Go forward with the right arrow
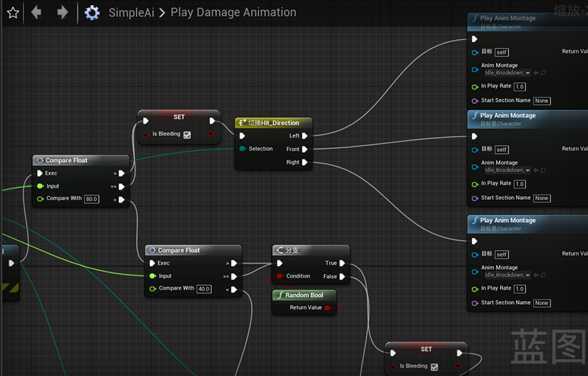588x376 pixels. pos(63,12)
